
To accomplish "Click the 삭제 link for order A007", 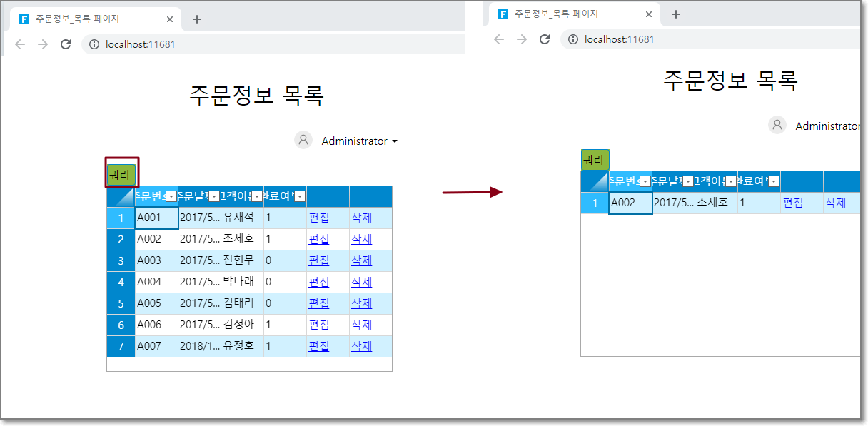I will point(361,346).
